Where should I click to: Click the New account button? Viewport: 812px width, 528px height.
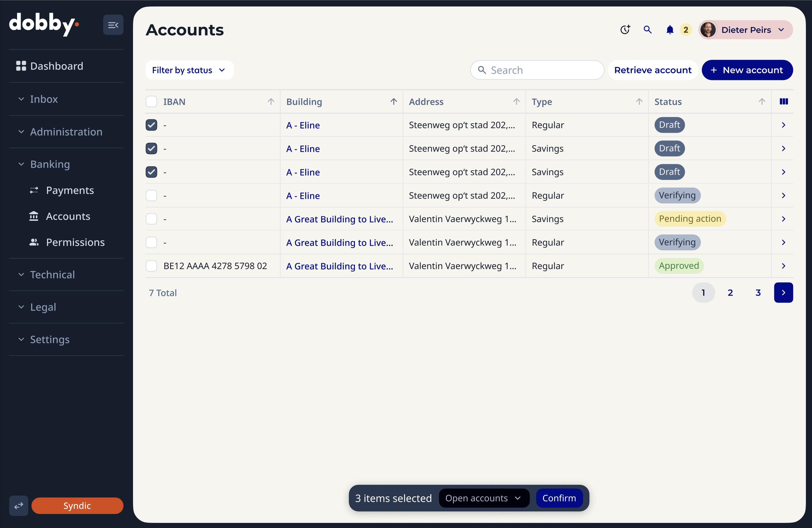pyautogui.click(x=747, y=70)
